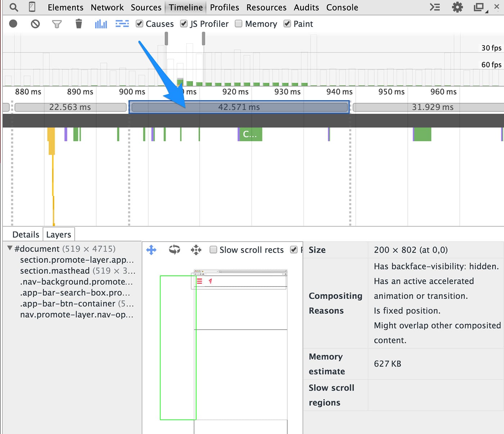
Task: Switch to the Details tab
Action: [x=26, y=234]
